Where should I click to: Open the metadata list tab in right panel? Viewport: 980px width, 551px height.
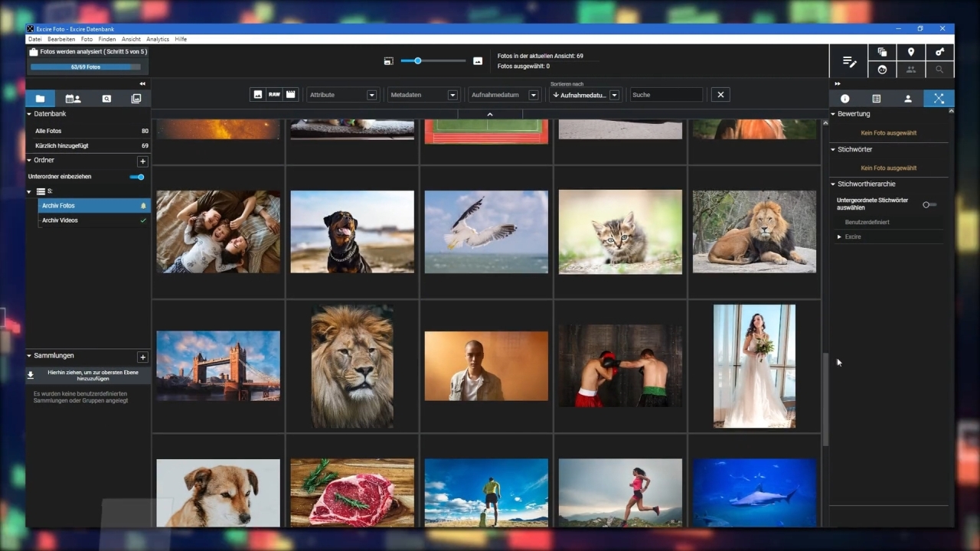(x=877, y=99)
